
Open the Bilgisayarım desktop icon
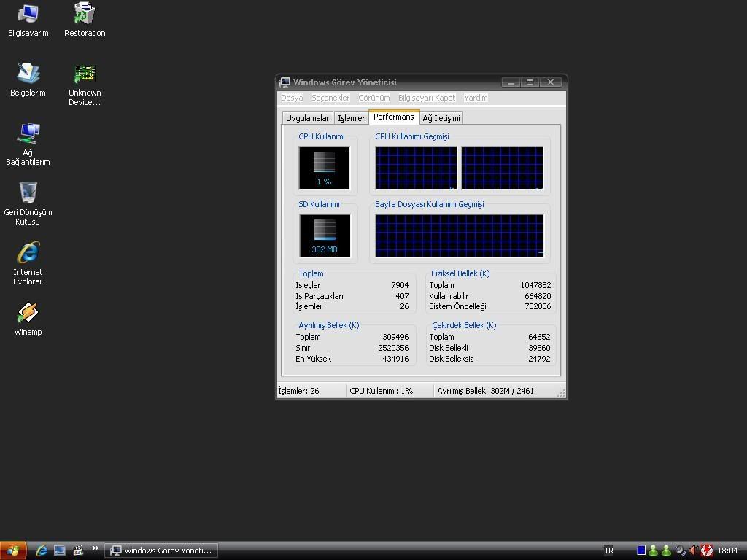point(28,20)
